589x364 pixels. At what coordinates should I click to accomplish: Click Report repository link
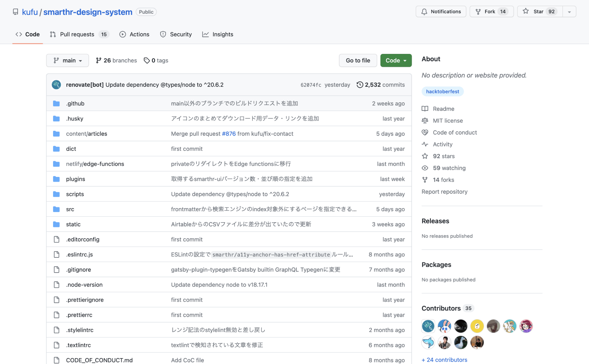click(444, 192)
